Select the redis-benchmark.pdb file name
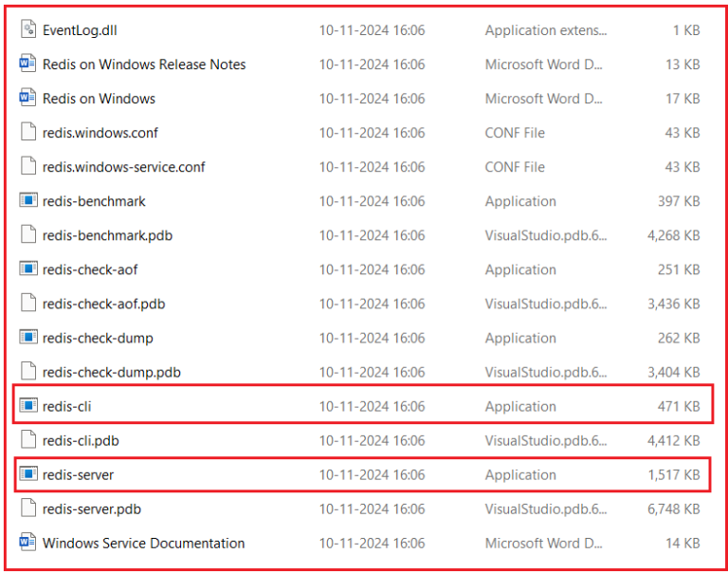Screen dimensions: 728x573 click(107, 235)
